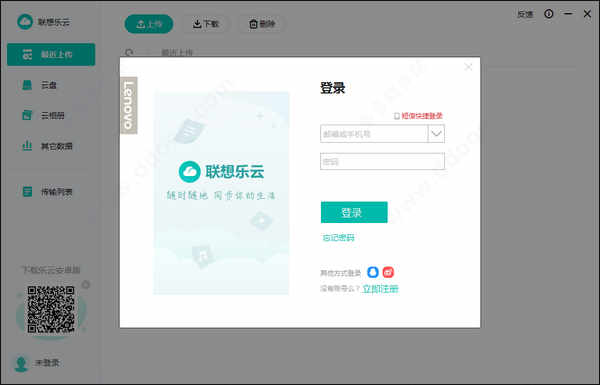Expand the account history dropdown arrow
600x385 pixels.
click(x=436, y=134)
